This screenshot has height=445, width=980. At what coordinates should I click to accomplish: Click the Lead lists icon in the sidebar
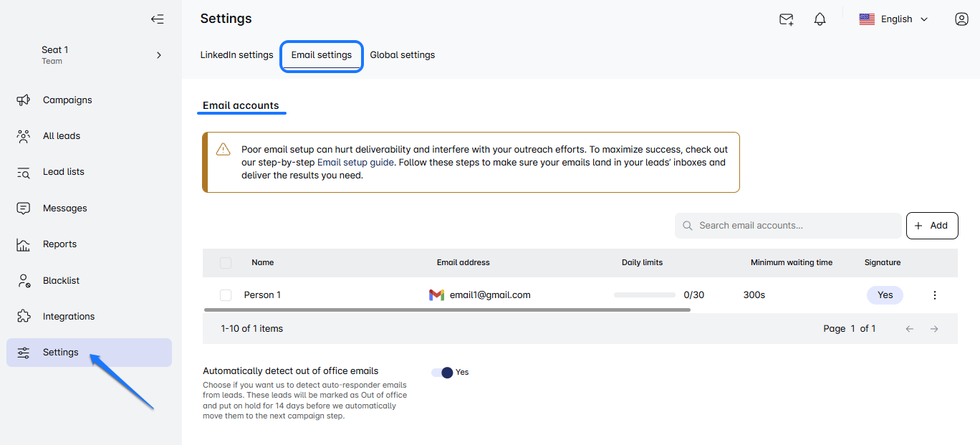click(24, 172)
